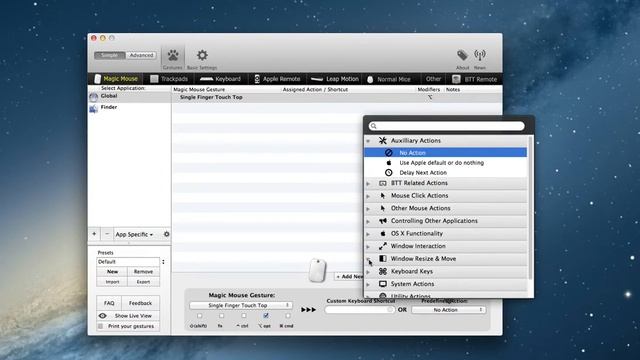
Task: Open the News antenna icon
Action: coord(480,55)
